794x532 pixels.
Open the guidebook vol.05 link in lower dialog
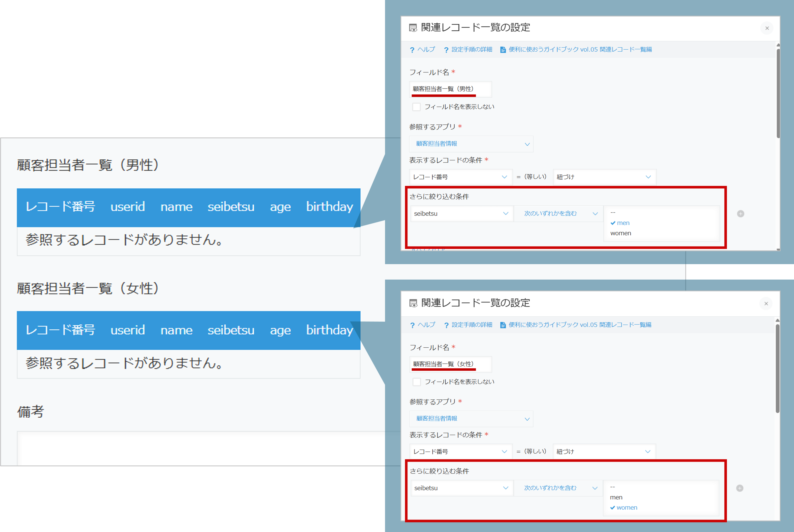[576, 325]
